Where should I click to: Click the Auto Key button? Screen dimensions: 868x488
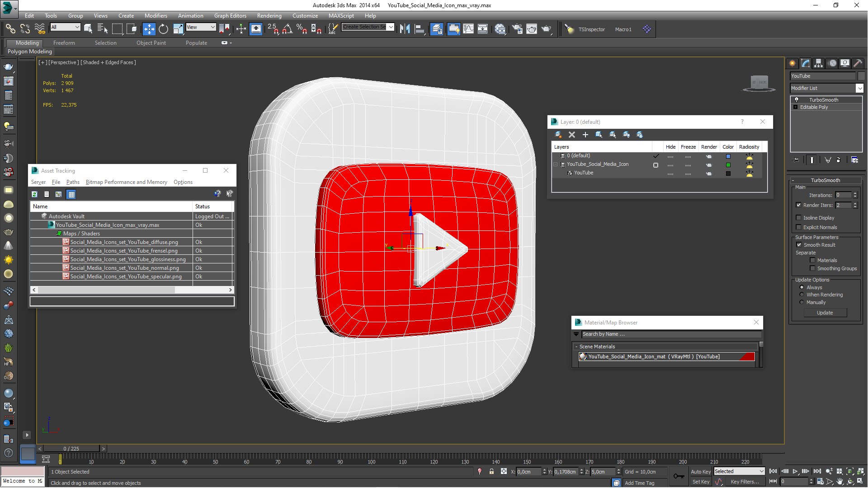[700, 471]
